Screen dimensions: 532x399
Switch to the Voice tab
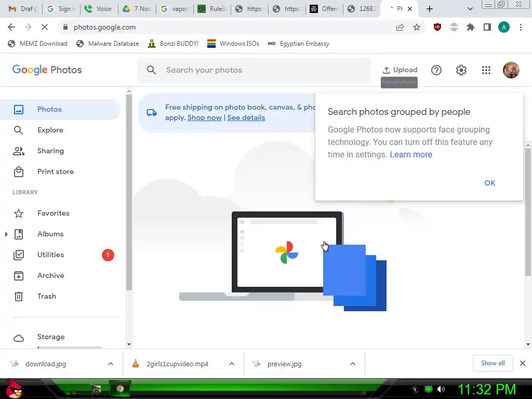click(98, 9)
